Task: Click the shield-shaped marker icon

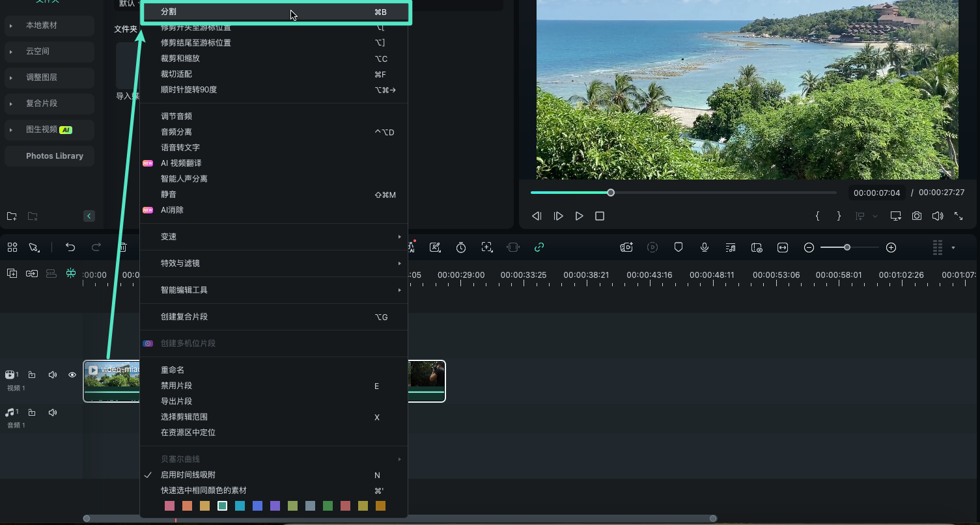Action: pos(679,247)
